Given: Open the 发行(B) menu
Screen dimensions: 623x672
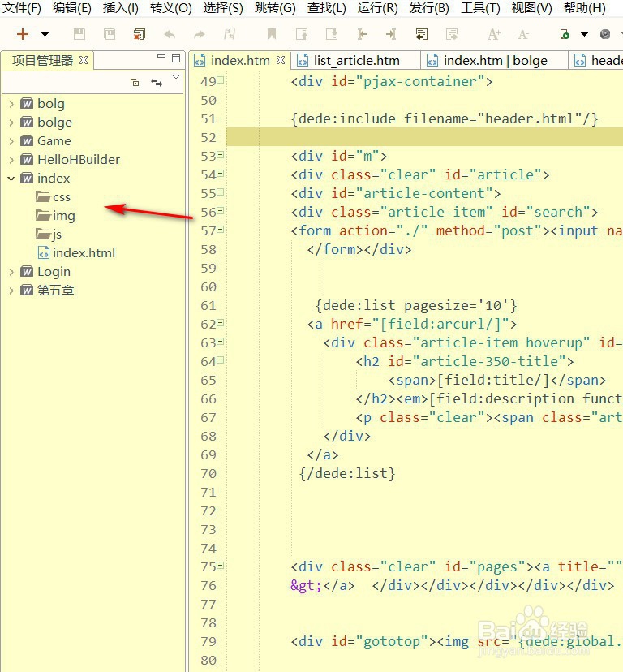Looking at the screenshot, I should 429,8.
